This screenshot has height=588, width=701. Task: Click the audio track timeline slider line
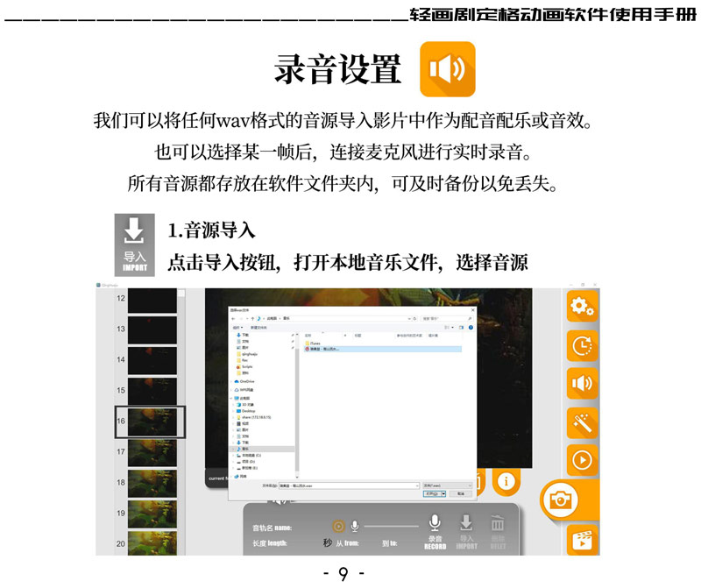point(391,526)
